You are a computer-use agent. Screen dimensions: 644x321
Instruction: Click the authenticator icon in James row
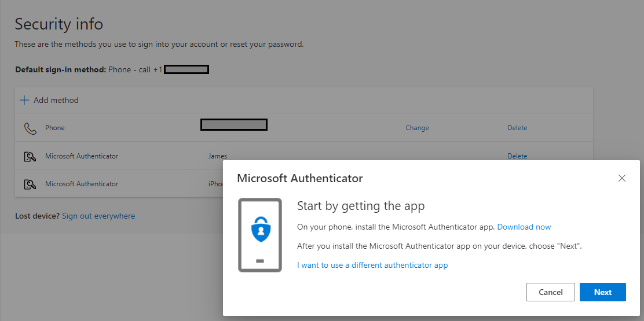[30, 156]
